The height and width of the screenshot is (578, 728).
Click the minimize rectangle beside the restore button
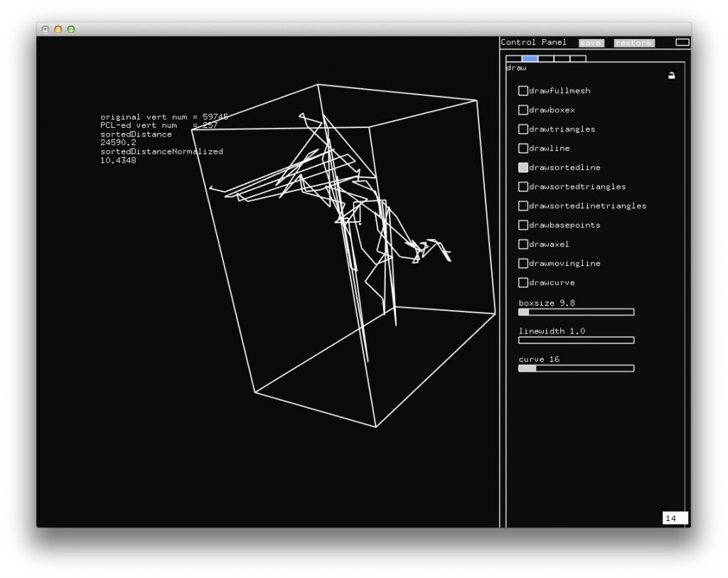coord(682,43)
